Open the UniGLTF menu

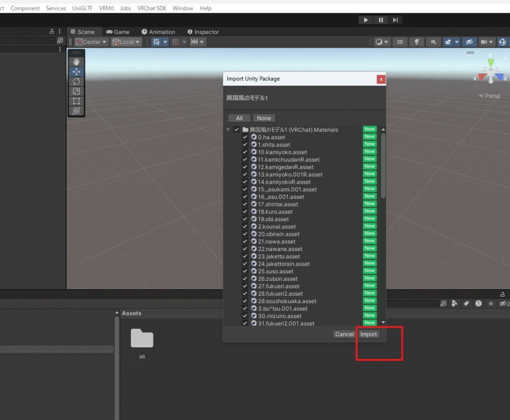[x=82, y=8]
